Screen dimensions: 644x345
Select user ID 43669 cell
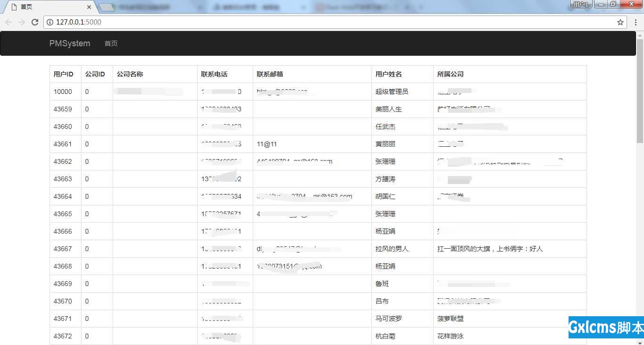pos(66,284)
